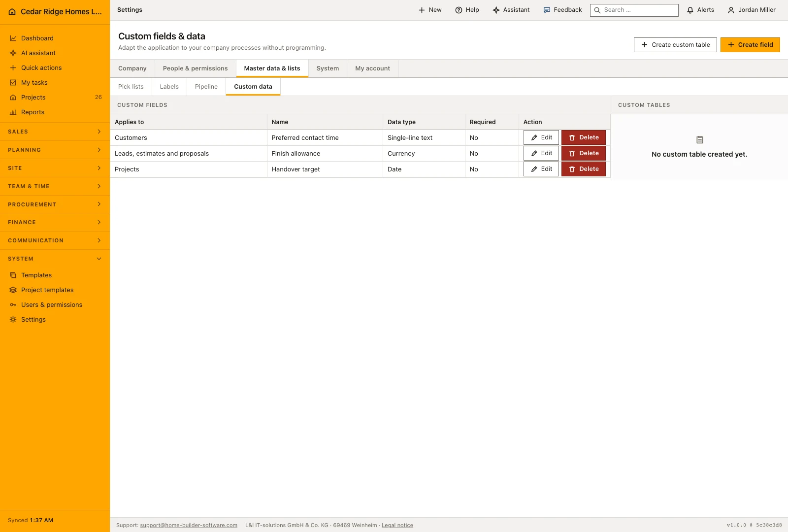
Task: Switch to the Company tab
Action: pyautogui.click(x=132, y=68)
